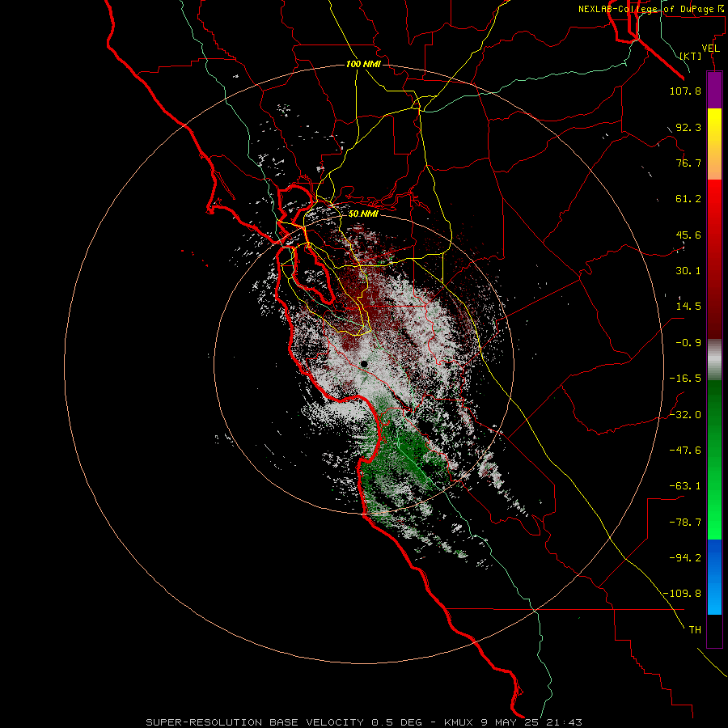Viewport: 728px width, 728px height.
Task: Click the -0.9 legend value
Action: coord(688,343)
